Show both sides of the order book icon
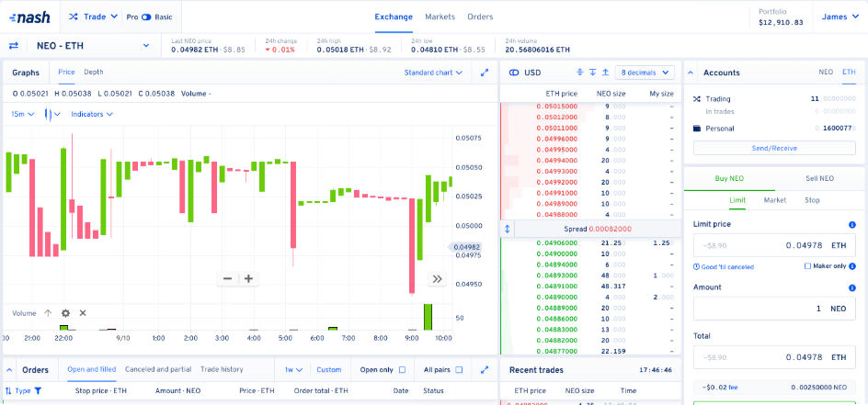This screenshot has height=405, width=868. 580,73
